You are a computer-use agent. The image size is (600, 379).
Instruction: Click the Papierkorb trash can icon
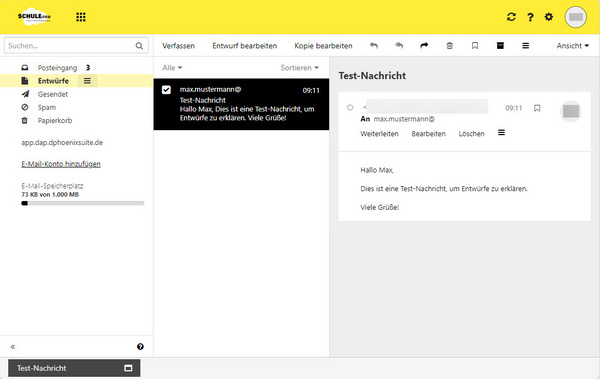click(24, 121)
